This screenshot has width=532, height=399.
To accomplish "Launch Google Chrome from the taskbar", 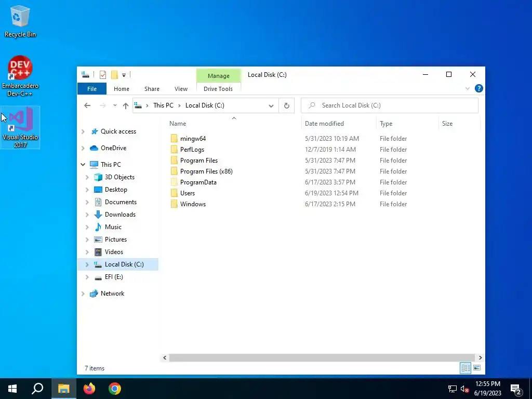I will coord(115,389).
